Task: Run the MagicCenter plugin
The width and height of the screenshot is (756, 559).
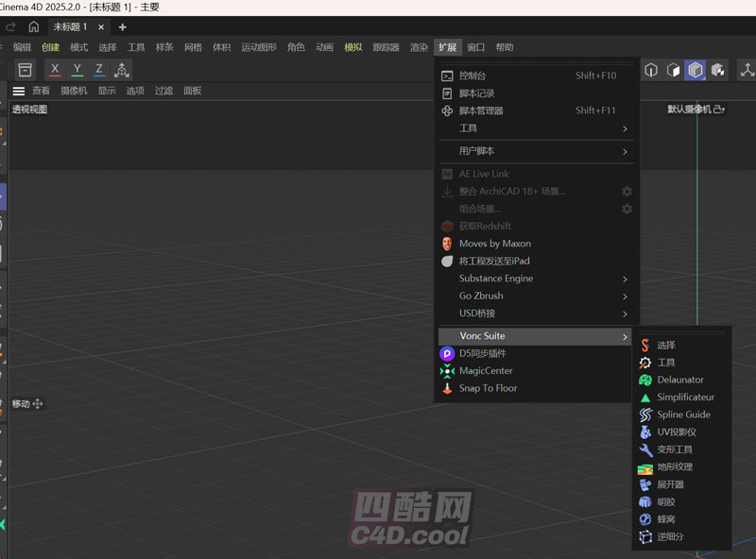Action: [x=485, y=371]
